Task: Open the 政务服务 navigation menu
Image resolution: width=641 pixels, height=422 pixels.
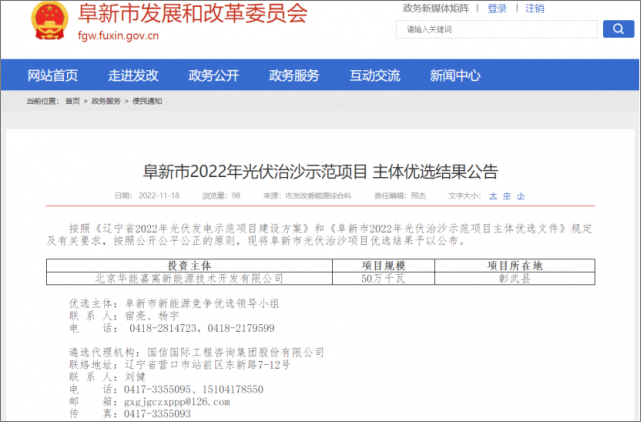Action: coord(294,76)
